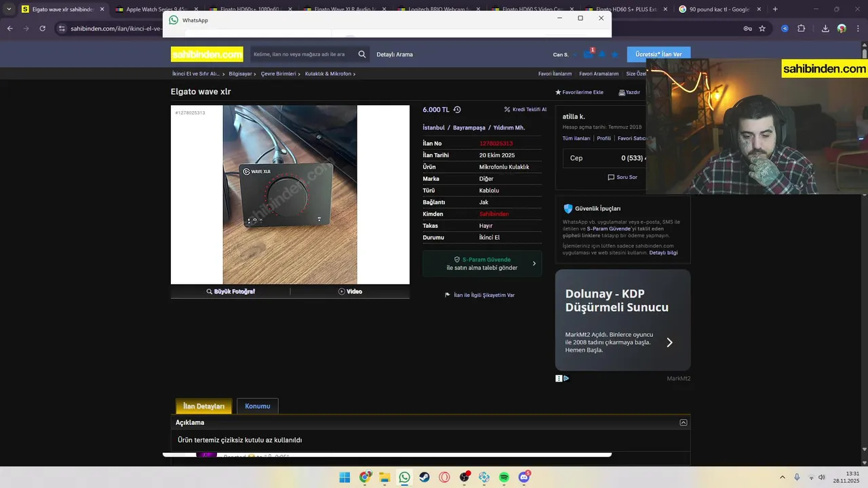
Task: Open Spotify from the taskbar
Action: pos(504,477)
